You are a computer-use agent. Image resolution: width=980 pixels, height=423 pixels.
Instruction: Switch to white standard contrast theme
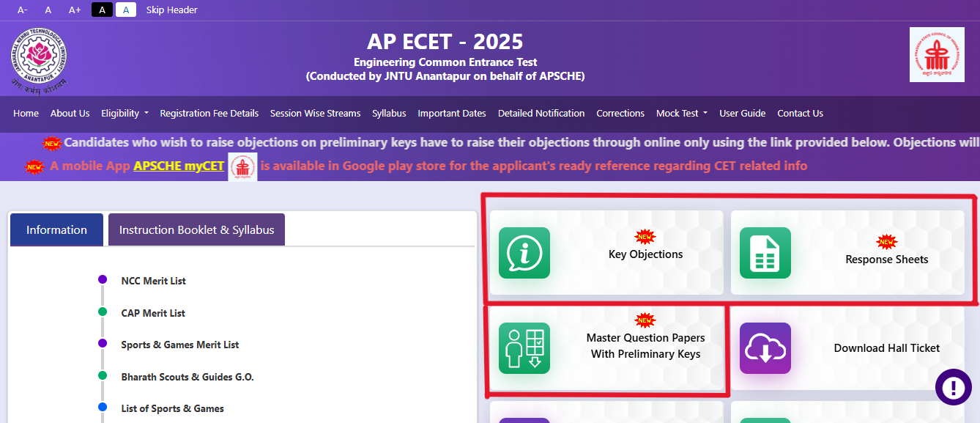point(126,10)
